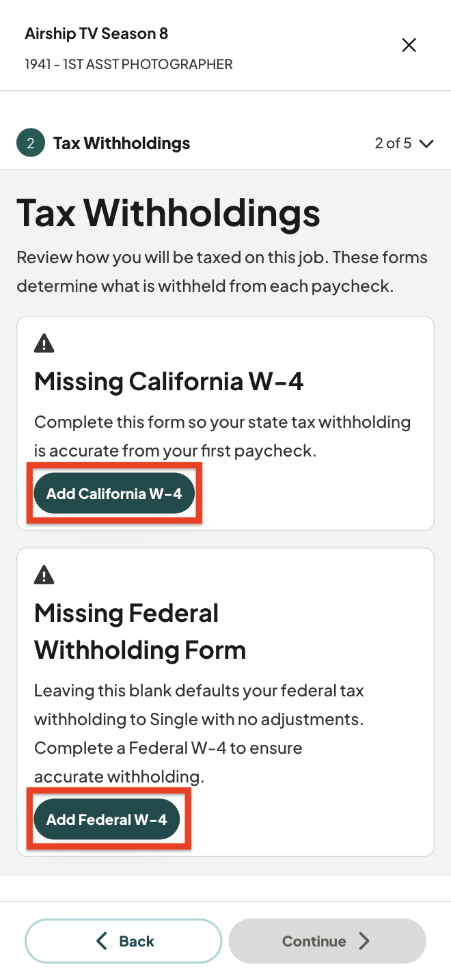This screenshot has height=980, width=451.
Task: Click the warning triangle in the Federal Withholding card
Action: pos(44,575)
